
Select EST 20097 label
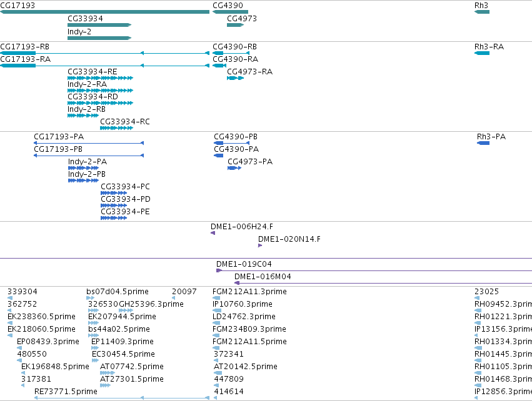(x=184, y=292)
